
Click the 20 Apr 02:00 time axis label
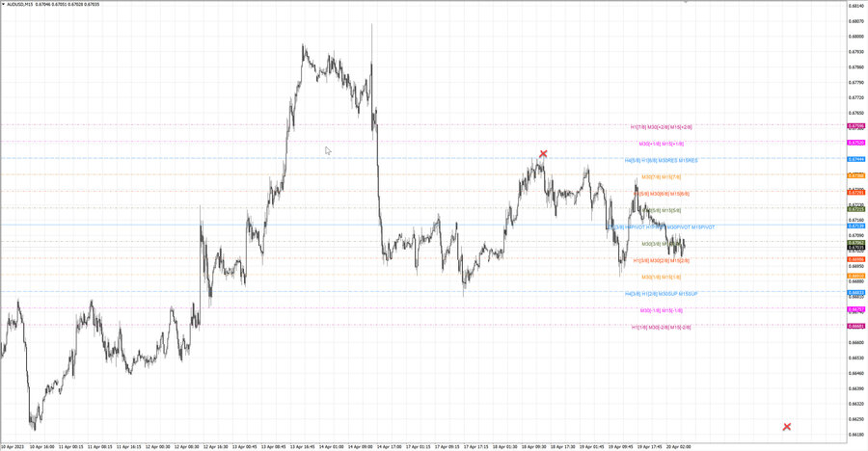pyautogui.click(x=678, y=446)
